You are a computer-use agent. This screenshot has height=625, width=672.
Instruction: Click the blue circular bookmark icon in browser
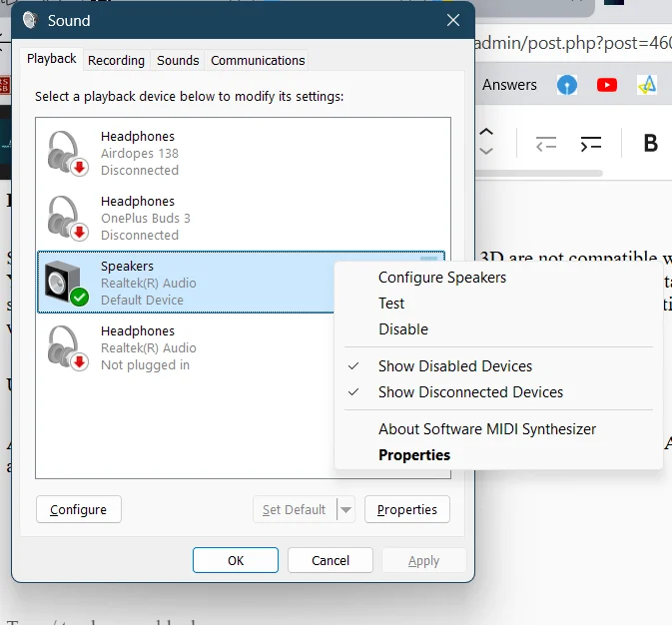566,85
